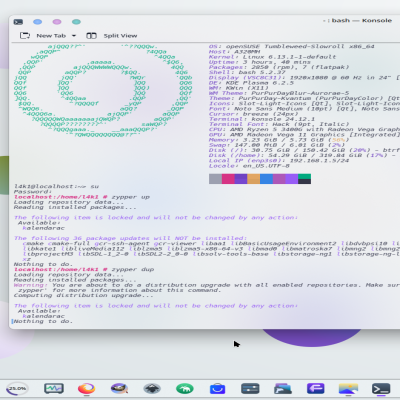The width and height of the screenshot is (400, 400).
Task: Open the green elephant app in the dock
Action: click(185, 388)
